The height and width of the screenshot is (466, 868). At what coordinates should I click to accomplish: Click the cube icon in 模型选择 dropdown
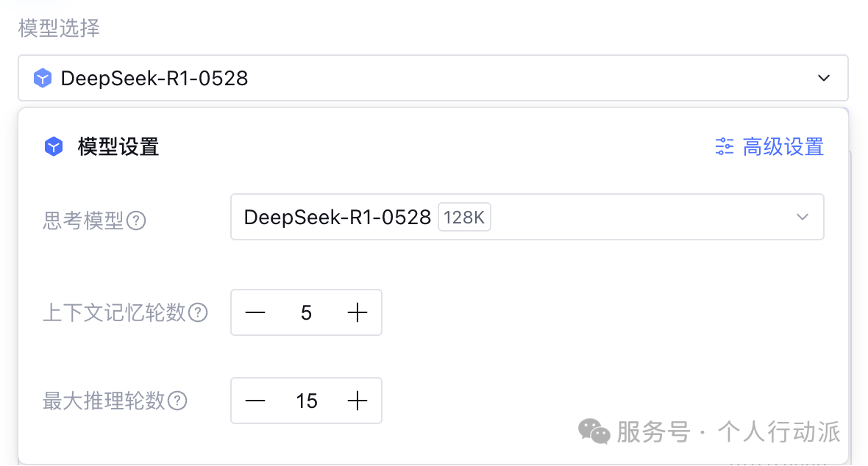point(43,78)
